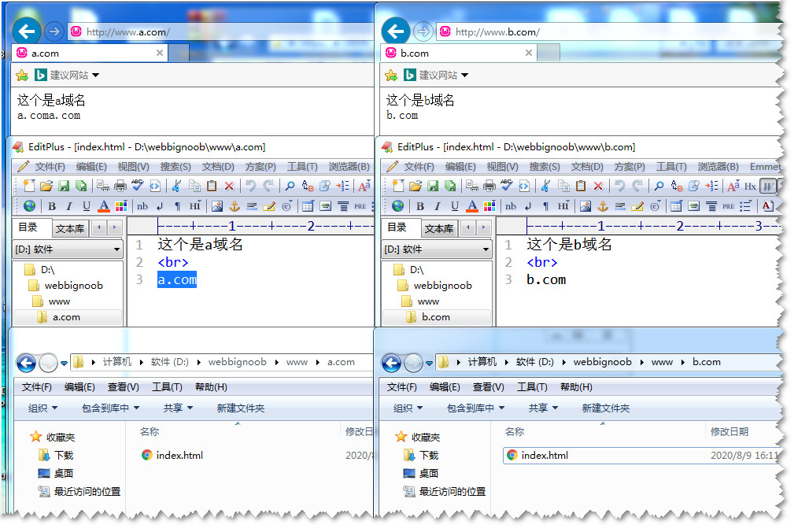Viewport: 798px width, 532px height.
Task: Click View in Browser globe in a.com EditPlus
Action: pyautogui.click(x=30, y=205)
